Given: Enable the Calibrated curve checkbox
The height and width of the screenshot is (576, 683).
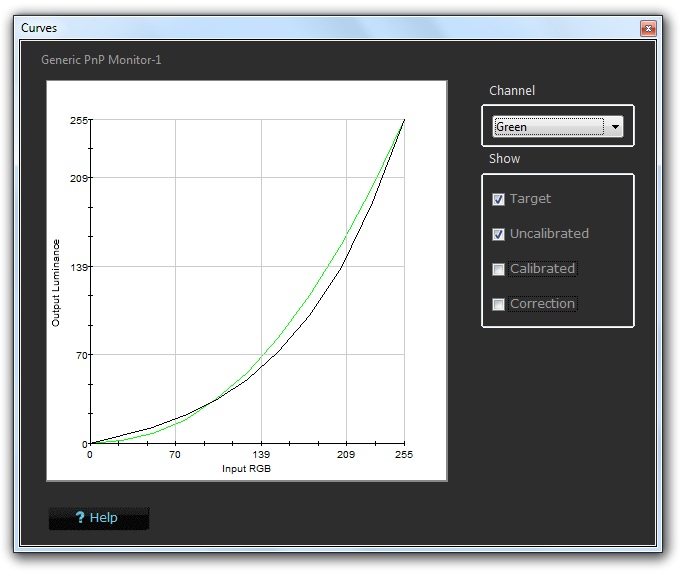Looking at the screenshot, I should point(499,269).
